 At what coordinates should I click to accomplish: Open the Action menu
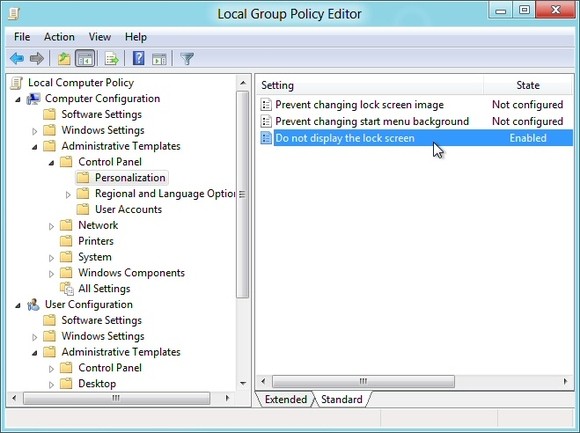click(59, 37)
